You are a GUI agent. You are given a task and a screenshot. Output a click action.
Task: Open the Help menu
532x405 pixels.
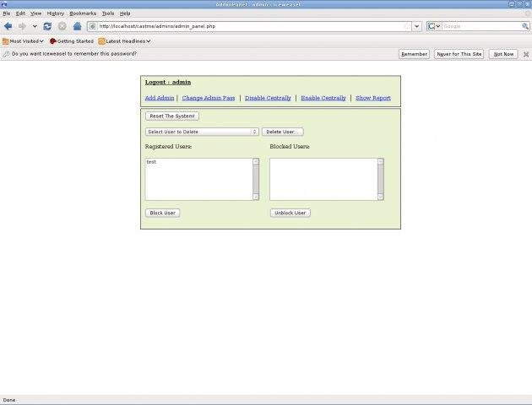(x=125, y=13)
